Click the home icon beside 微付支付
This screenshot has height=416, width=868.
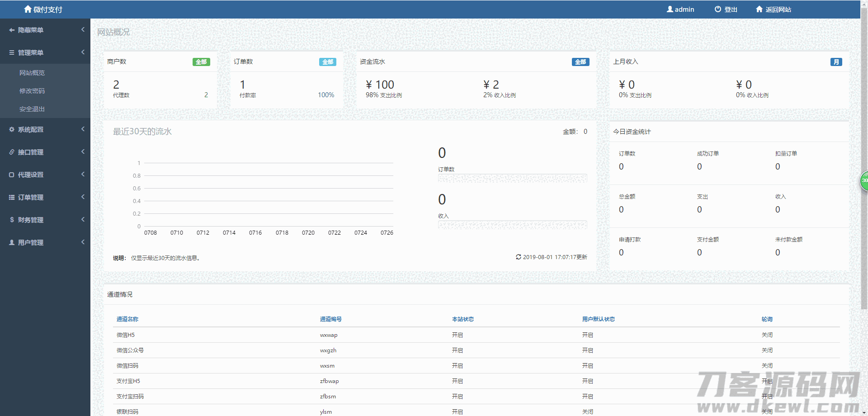[x=28, y=9]
